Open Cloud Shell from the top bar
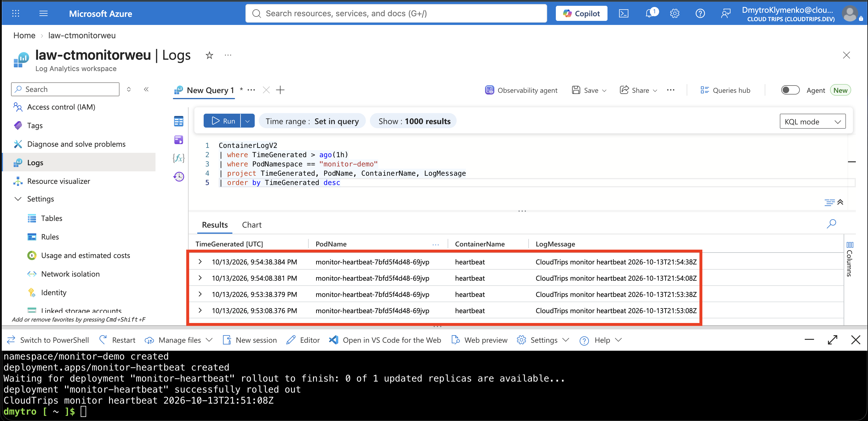868x421 pixels. pyautogui.click(x=623, y=13)
